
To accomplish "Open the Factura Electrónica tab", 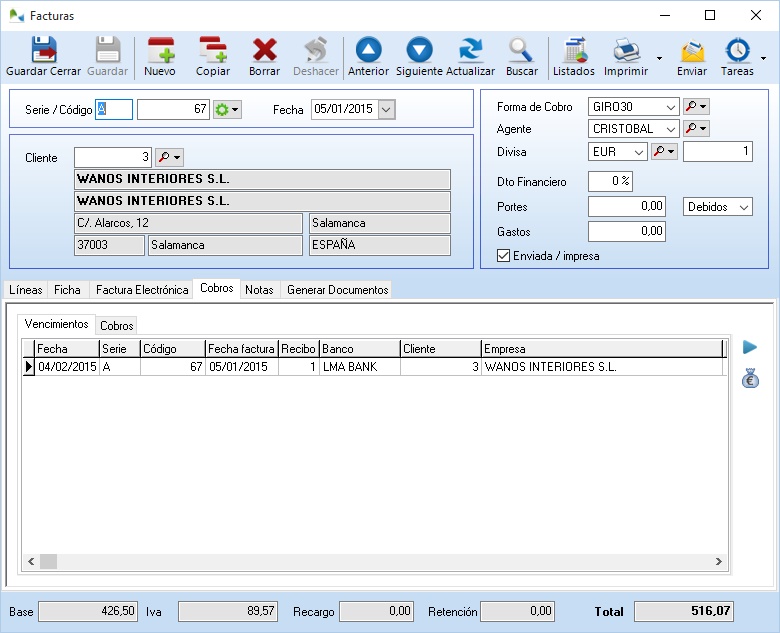I will [x=141, y=290].
